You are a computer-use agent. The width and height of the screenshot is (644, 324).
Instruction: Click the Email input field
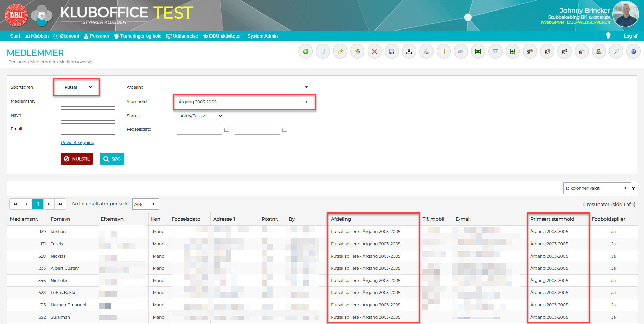pos(88,129)
